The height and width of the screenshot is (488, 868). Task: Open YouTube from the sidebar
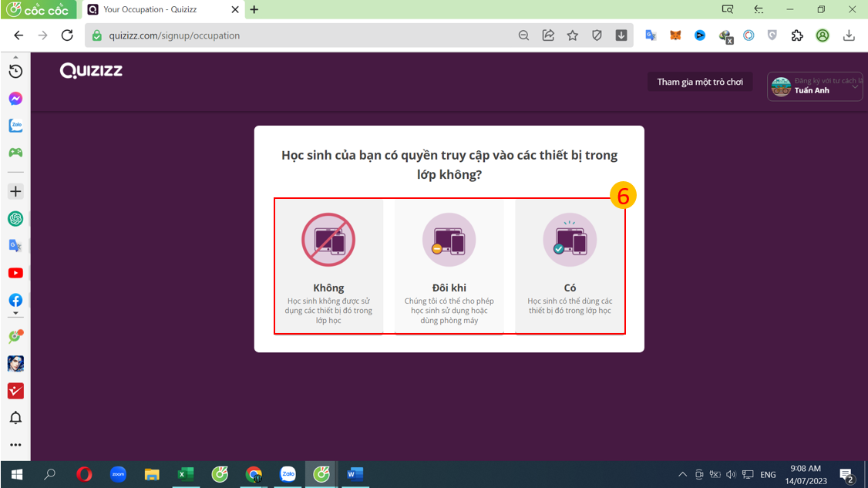coord(15,273)
